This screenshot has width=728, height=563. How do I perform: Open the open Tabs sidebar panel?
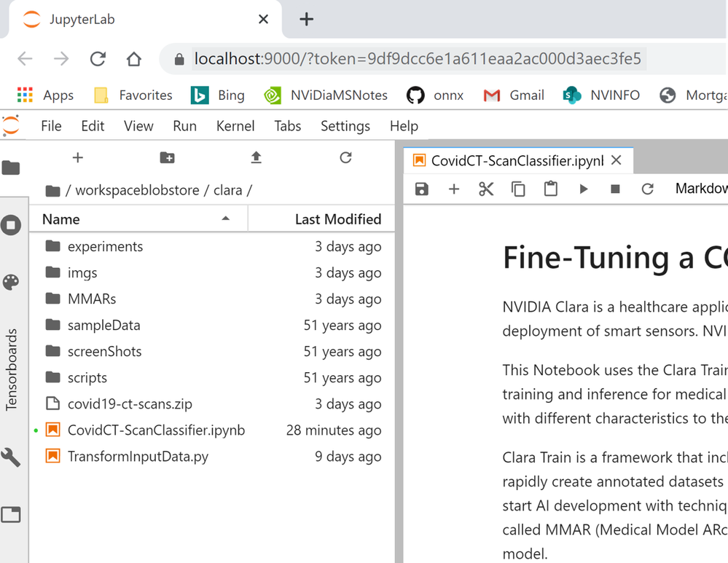(11, 514)
